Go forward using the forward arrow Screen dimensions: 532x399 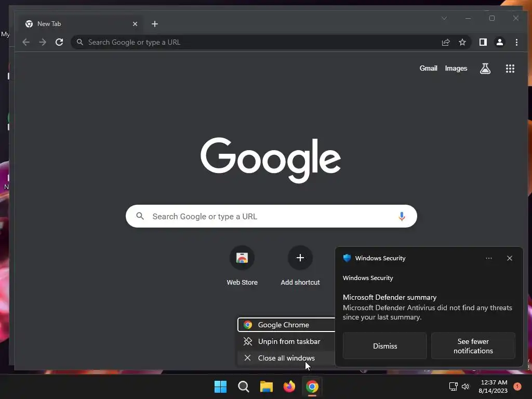[43, 42]
